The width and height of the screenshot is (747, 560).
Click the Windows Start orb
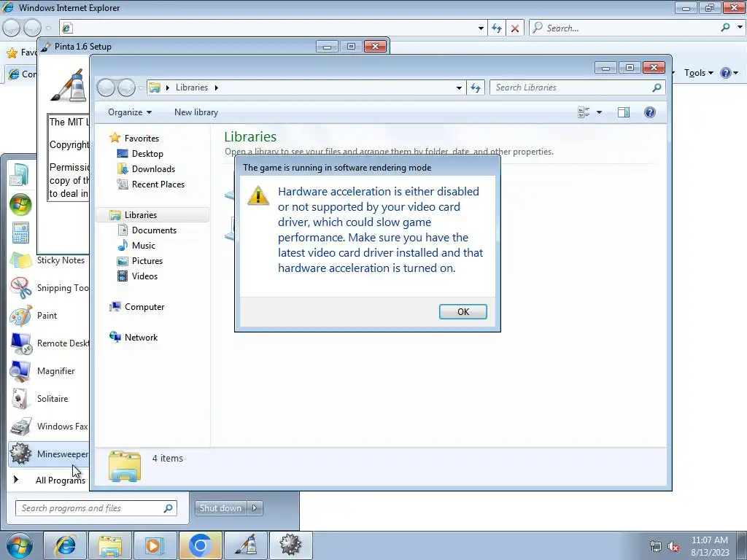coord(20,545)
